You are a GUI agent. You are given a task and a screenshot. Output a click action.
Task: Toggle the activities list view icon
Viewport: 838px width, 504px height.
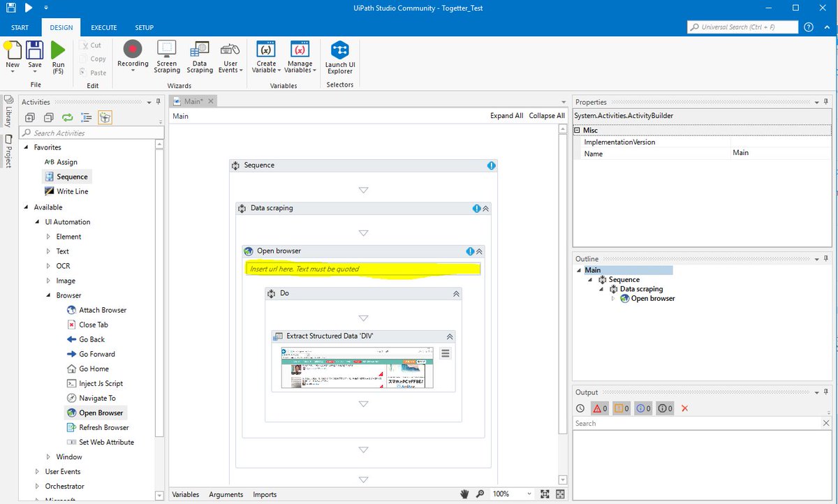tap(87, 117)
